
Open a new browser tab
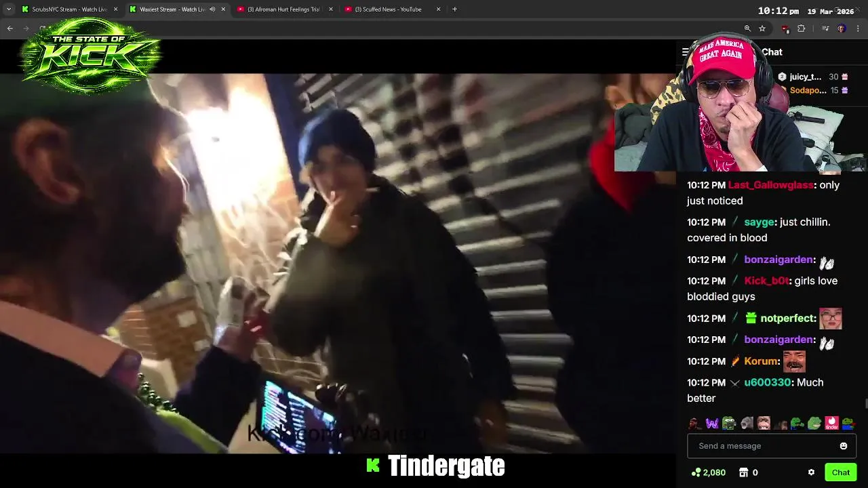[454, 9]
